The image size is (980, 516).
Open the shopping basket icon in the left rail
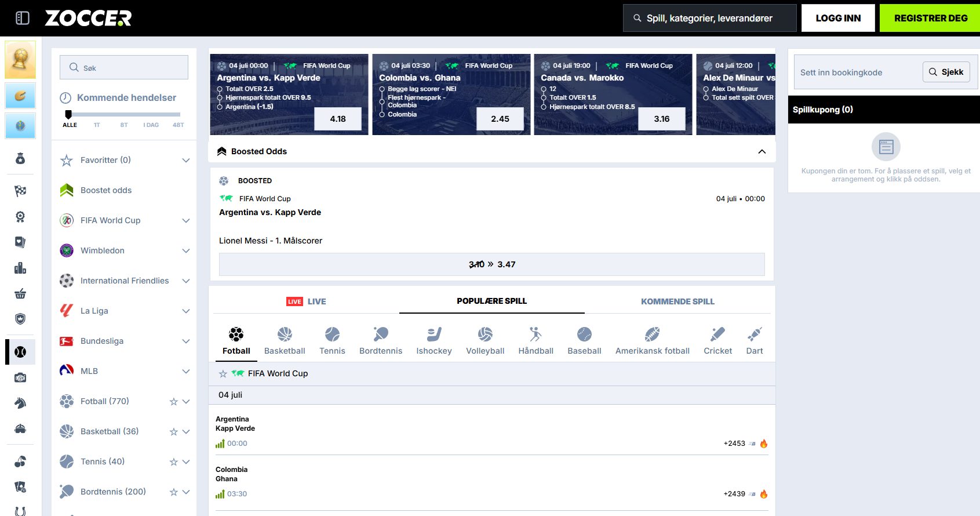coord(20,293)
